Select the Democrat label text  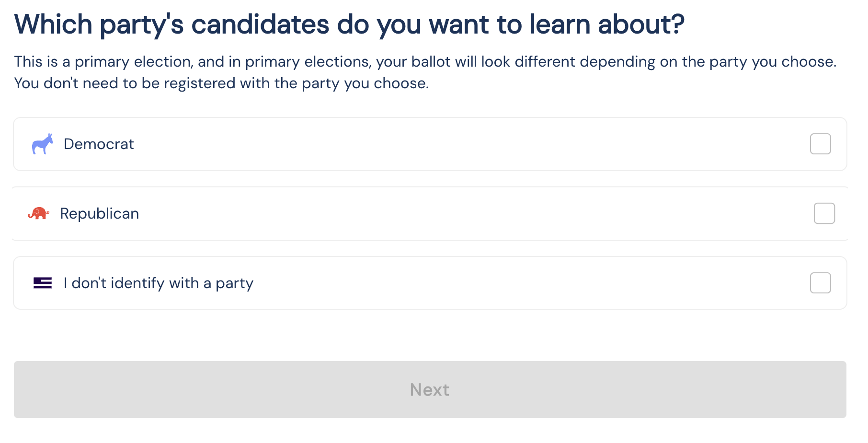pos(99,144)
